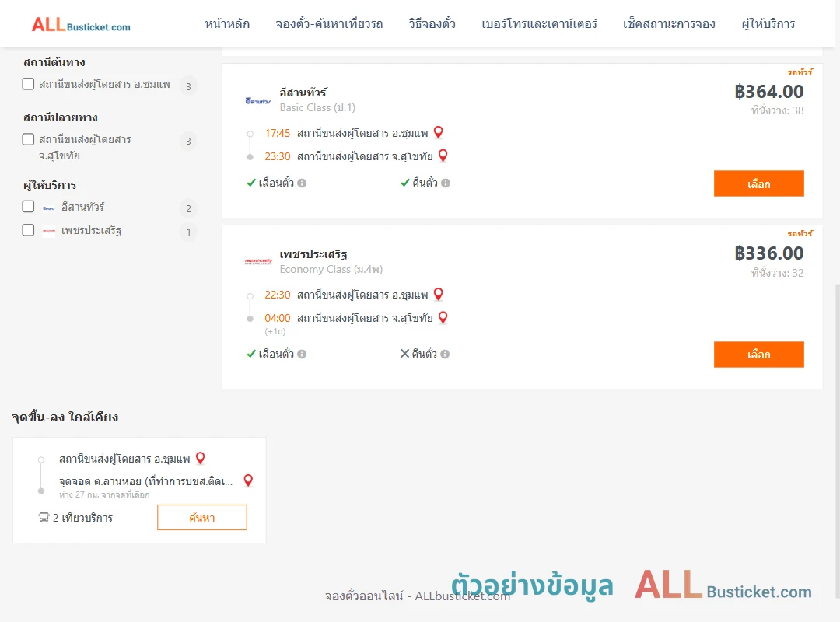Click price ฿364.00

[768, 92]
